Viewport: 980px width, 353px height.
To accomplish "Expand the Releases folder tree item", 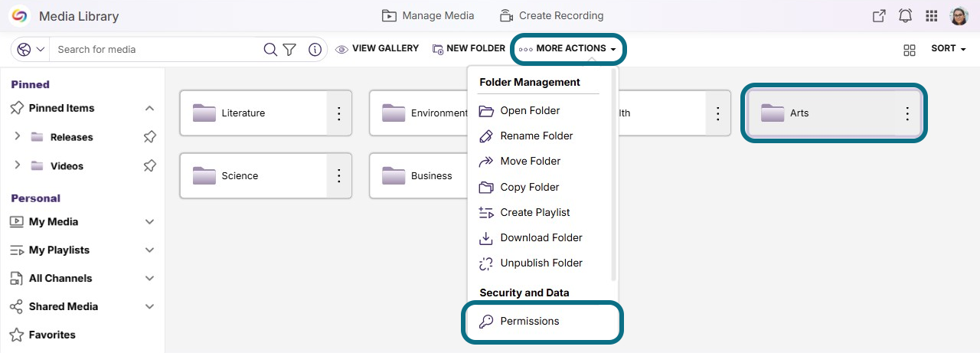I will (x=17, y=136).
